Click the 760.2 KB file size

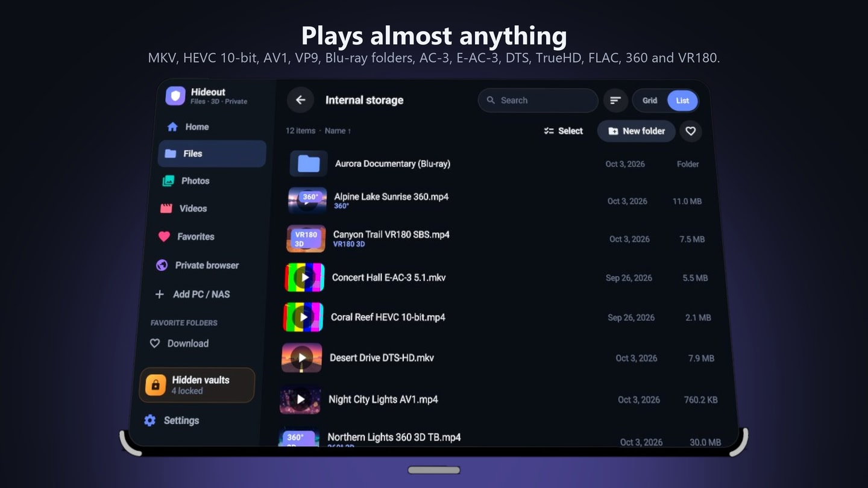click(x=700, y=399)
